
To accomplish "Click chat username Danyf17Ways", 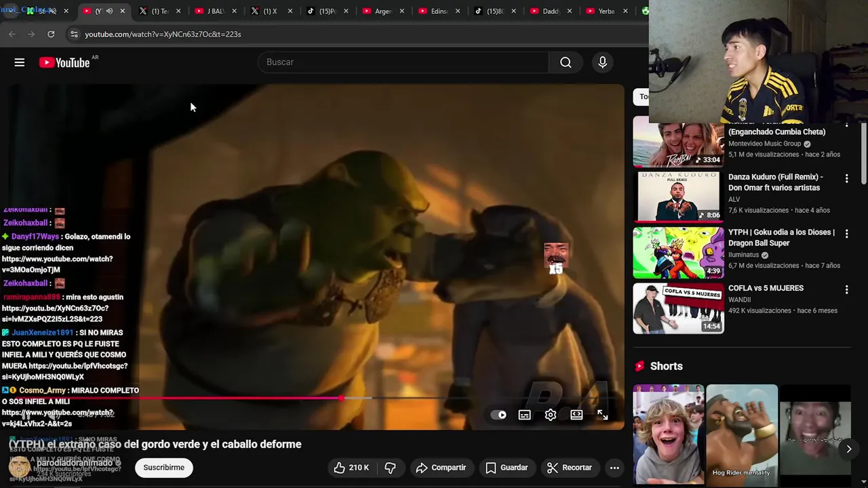I will point(35,237).
